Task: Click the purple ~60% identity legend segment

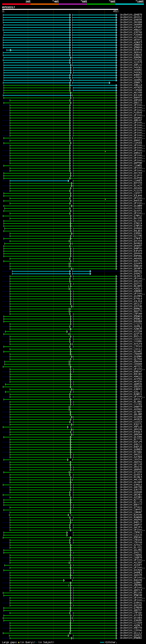Action: [73, 4]
